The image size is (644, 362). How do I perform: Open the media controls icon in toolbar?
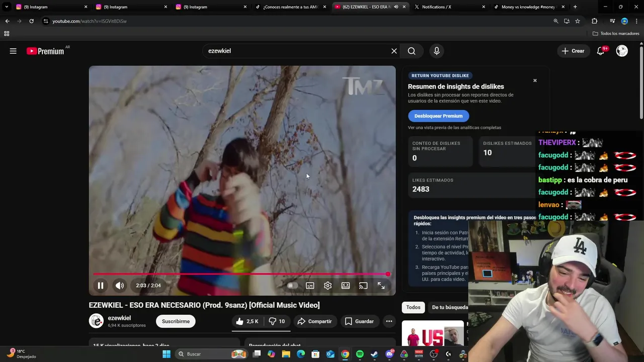pos(612,21)
